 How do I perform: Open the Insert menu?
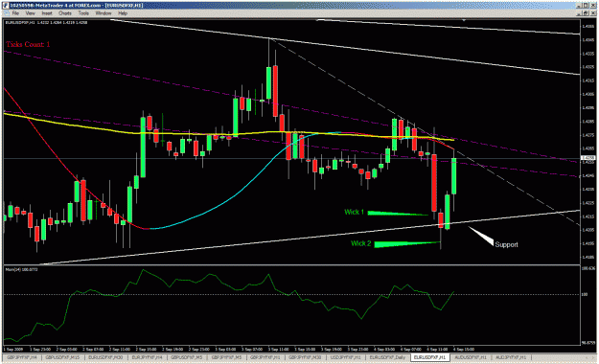point(47,13)
